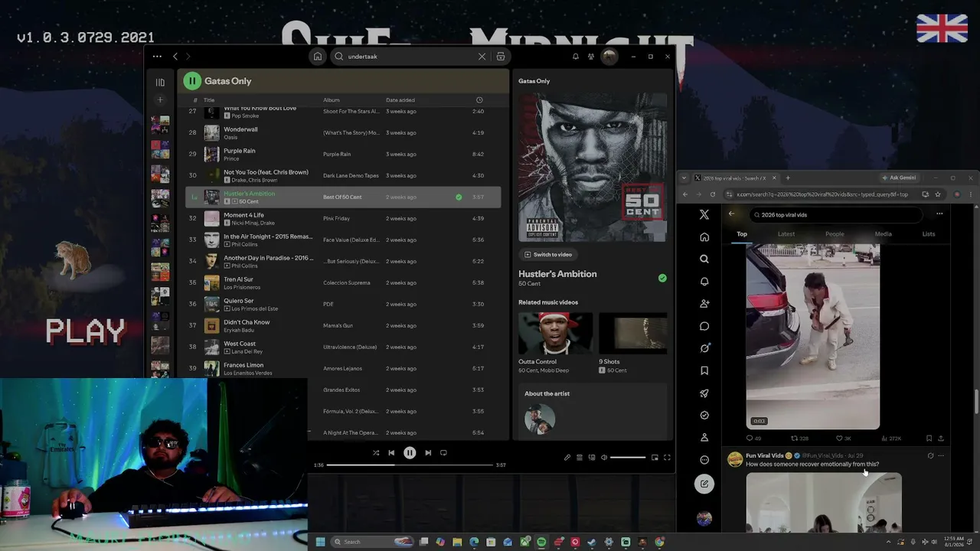Screen dimensions: 980x551
Task: Click Ask Gemini in Chrome
Action: (899, 178)
